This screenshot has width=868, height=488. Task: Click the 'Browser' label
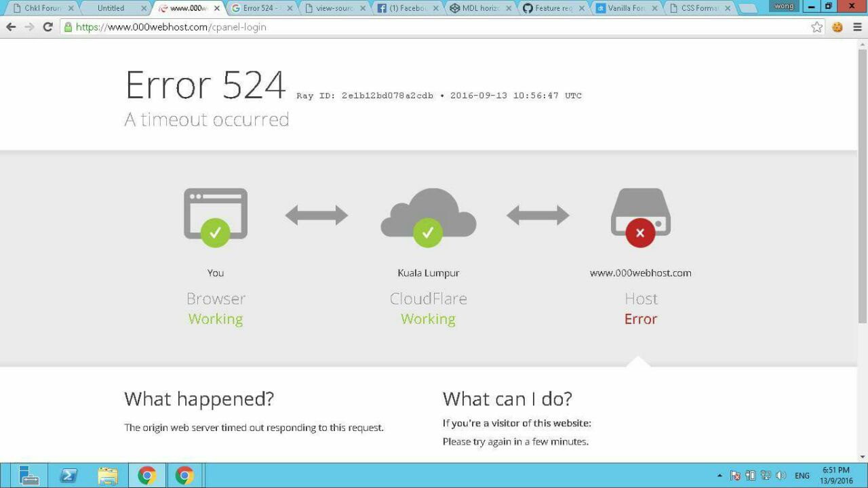[x=216, y=298]
